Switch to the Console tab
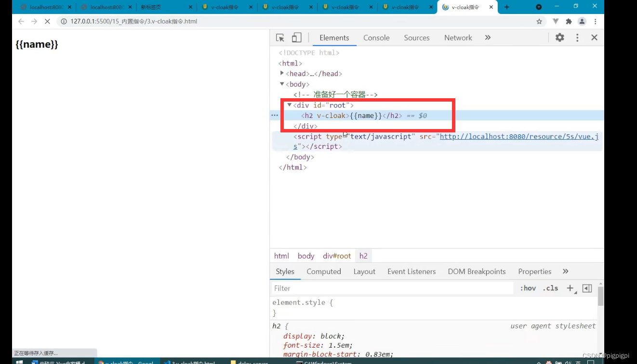637x364 pixels. click(x=376, y=38)
